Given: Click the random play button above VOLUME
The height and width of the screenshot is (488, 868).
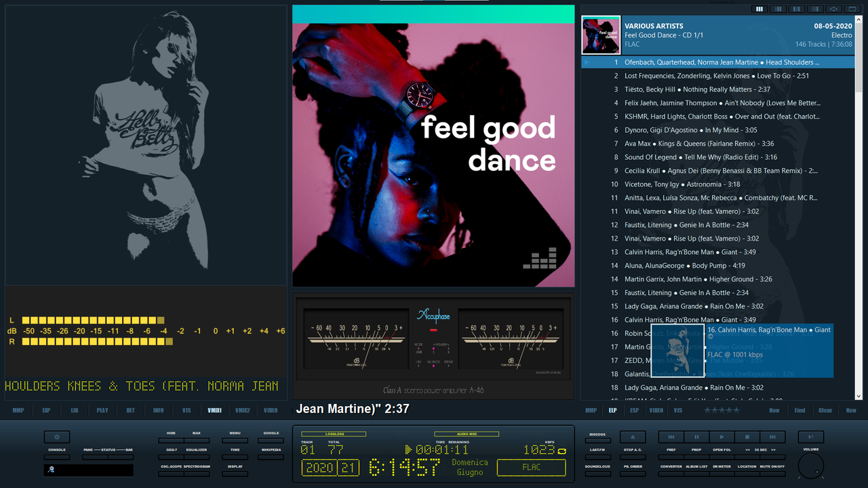Looking at the screenshot, I should 811,437.
